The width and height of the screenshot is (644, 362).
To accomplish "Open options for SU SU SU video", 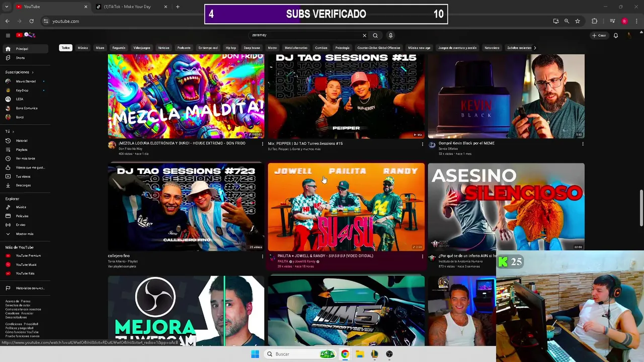I will click(x=422, y=256).
